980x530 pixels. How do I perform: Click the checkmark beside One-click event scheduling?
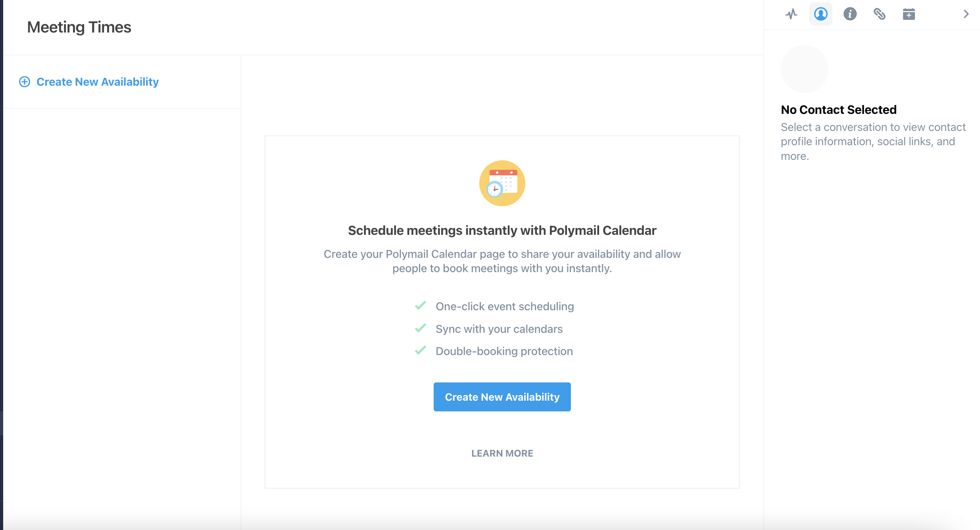(x=420, y=306)
